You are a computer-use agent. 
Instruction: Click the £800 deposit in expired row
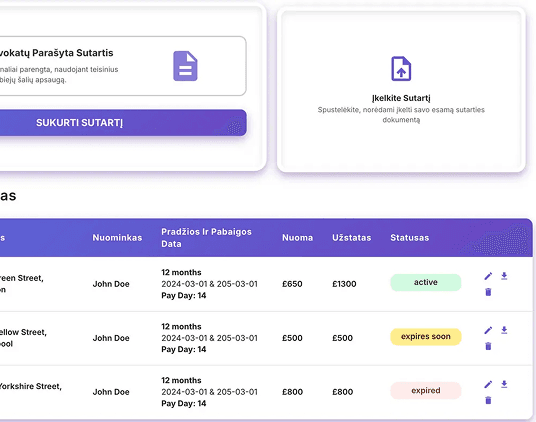click(x=343, y=392)
